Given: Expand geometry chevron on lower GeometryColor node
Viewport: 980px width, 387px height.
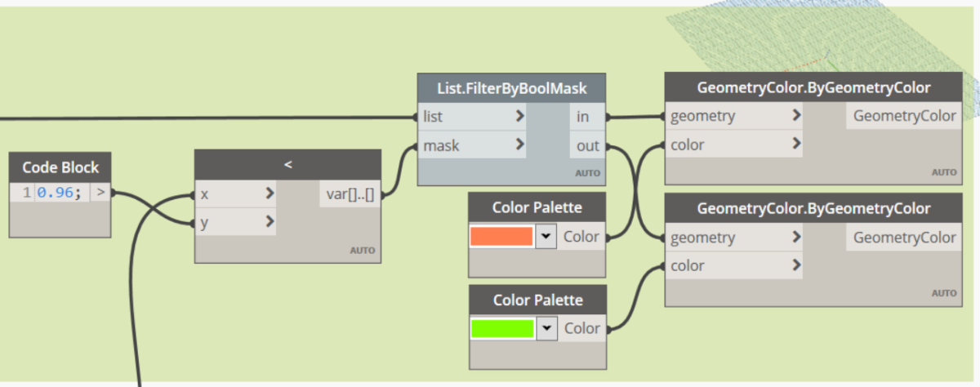Looking at the screenshot, I should click(796, 238).
